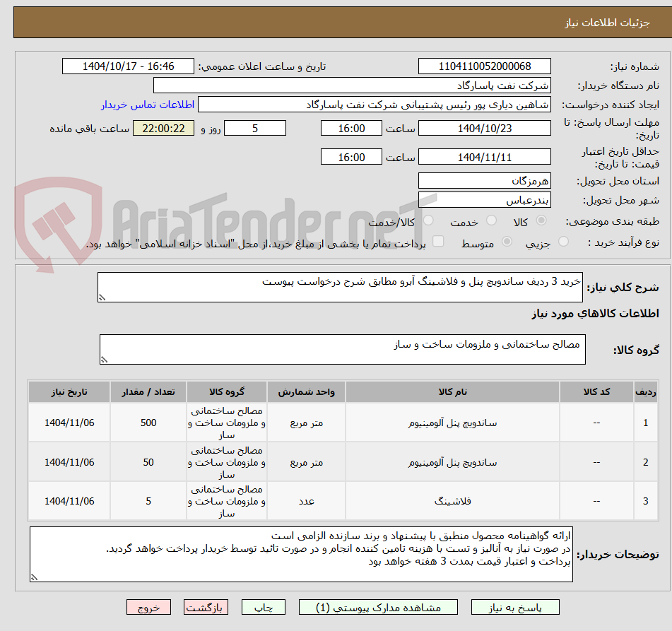
Task: Click the announcement date field 1404/10/17 - 16:46
Action: [128, 66]
